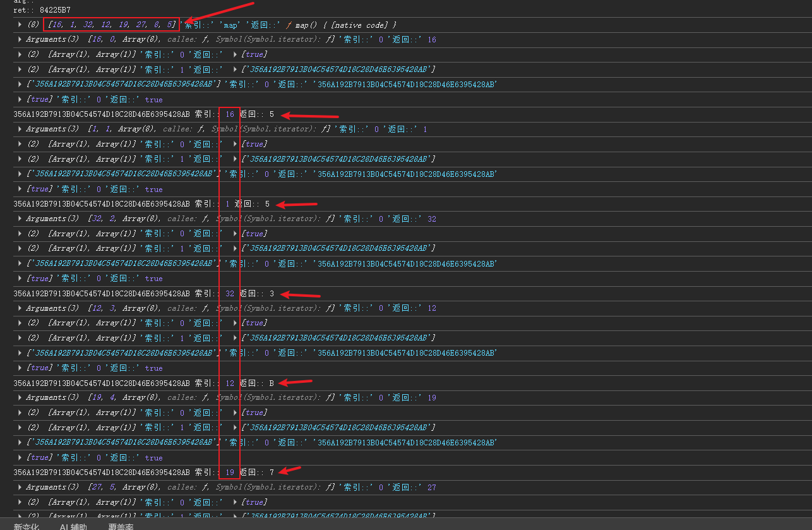Click the 'ret:: 84225B7' log line

pyautogui.click(x=42, y=10)
